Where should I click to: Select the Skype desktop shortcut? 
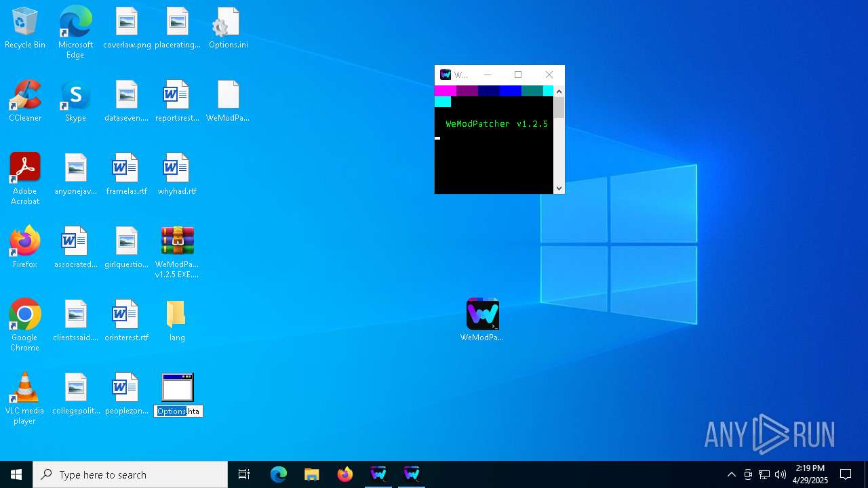coord(75,102)
